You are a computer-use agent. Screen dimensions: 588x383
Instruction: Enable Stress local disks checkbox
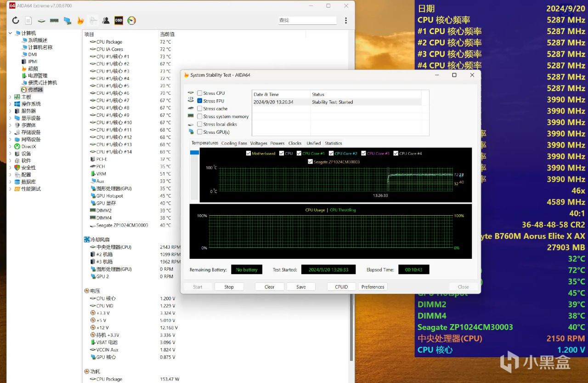click(x=200, y=124)
